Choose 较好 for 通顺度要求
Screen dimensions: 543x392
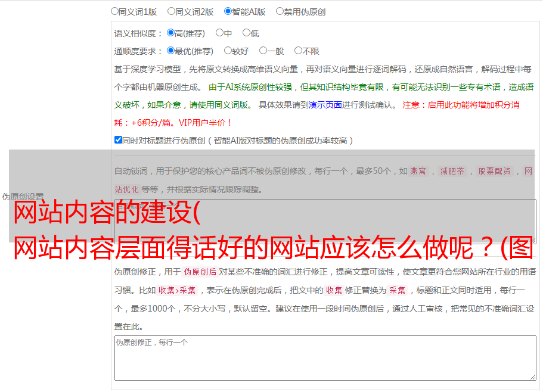(228, 51)
